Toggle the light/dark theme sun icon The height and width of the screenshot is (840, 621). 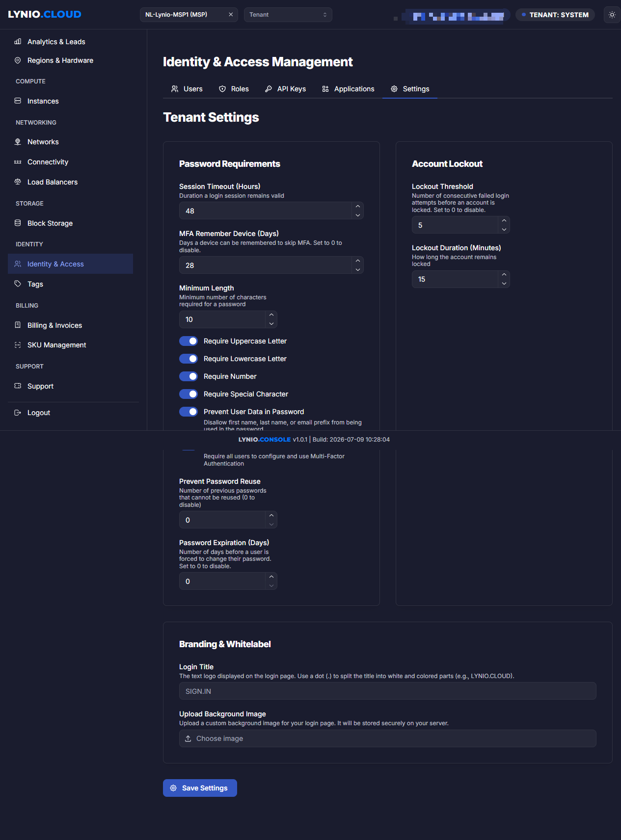coord(612,15)
